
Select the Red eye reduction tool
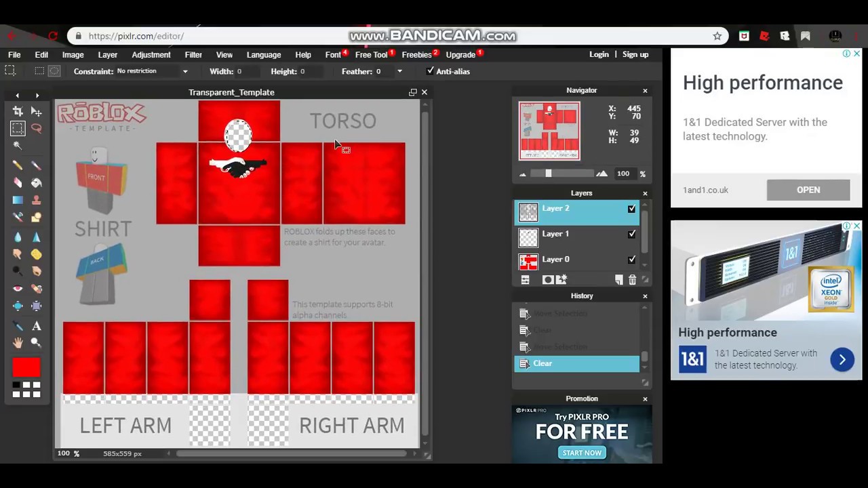pyautogui.click(x=18, y=289)
